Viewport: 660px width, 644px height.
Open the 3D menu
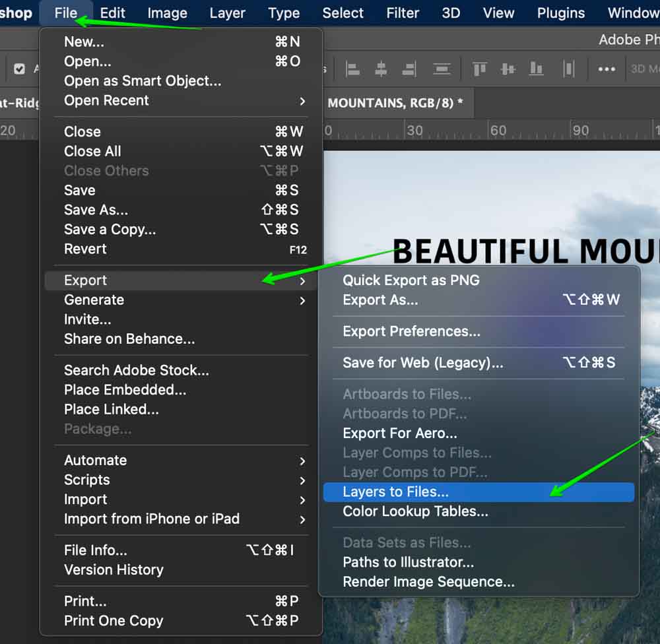coord(451,13)
